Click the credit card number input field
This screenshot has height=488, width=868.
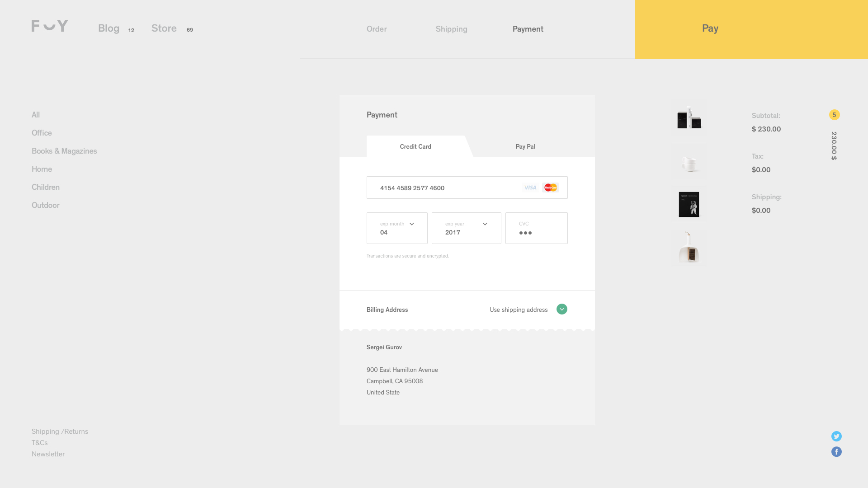point(467,188)
